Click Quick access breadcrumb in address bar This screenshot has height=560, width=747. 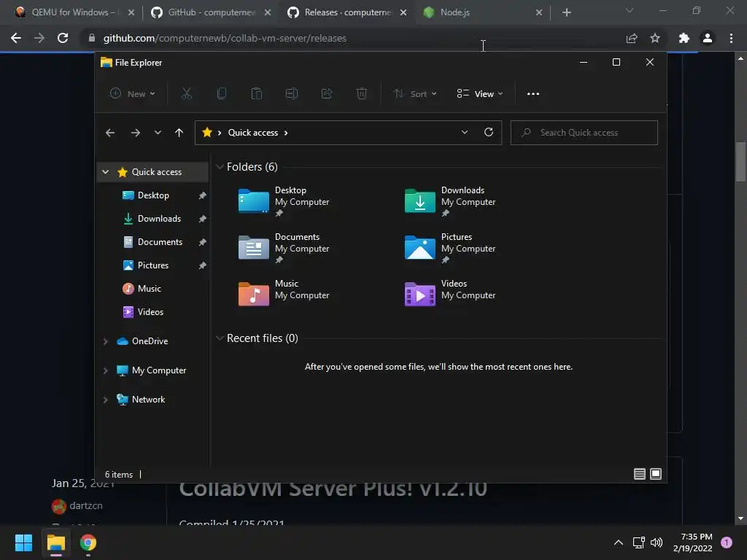coord(252,133)
